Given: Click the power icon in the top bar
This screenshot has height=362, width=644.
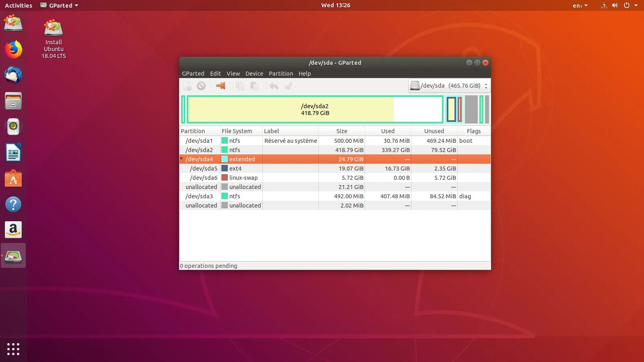Looking at the screenshot, I should (x=627, y=6).
